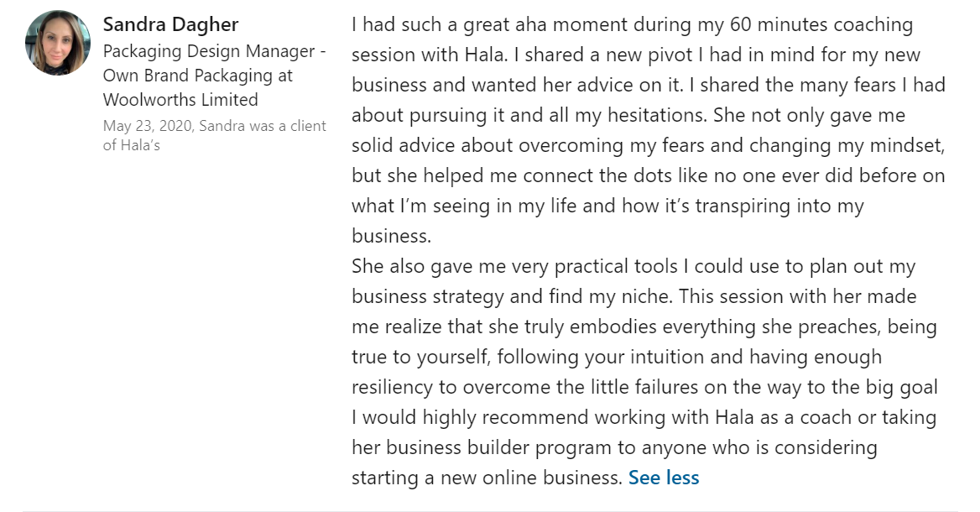Click the line starting "I had such a great aha"
980x512 pixels.
[632, 25]
